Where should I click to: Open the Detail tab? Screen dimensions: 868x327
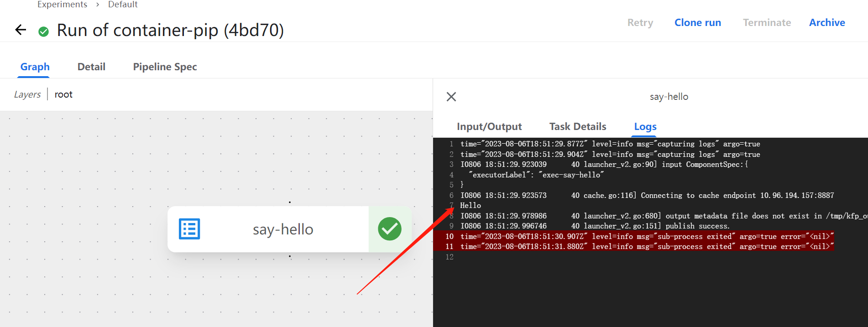[x=91, y=67]
